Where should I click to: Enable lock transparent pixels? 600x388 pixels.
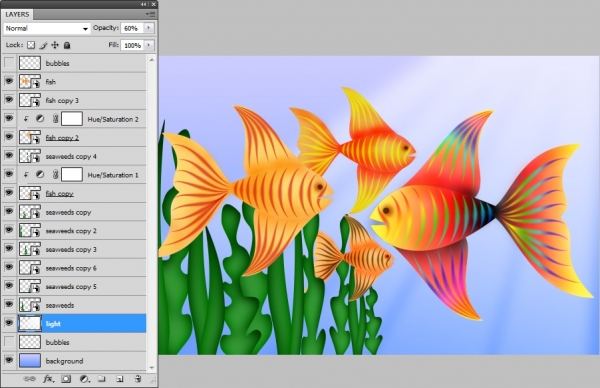[x=31, y=45]
